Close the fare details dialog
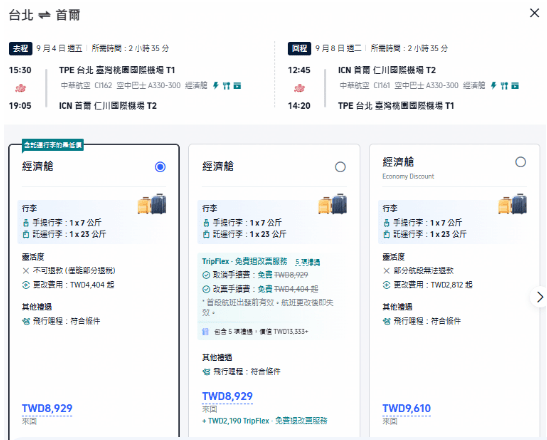The image size is (547, 440). pyautogui.click(x=534, y=13)
